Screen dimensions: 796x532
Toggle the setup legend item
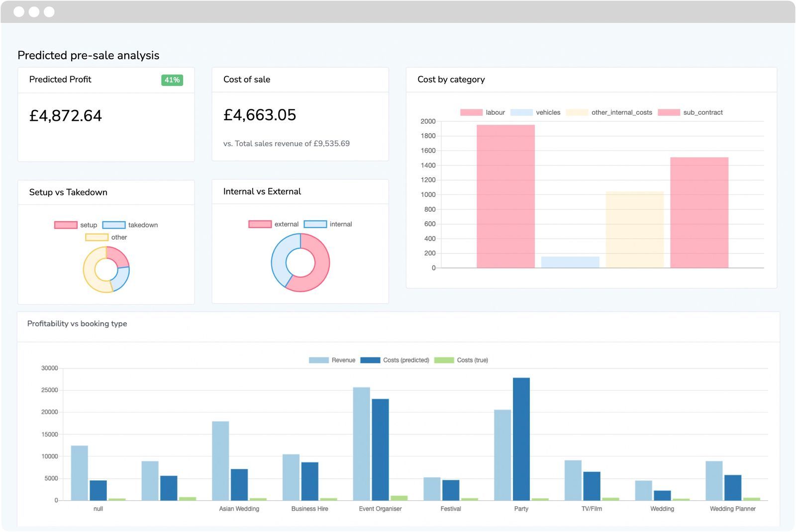coord(76,225)
